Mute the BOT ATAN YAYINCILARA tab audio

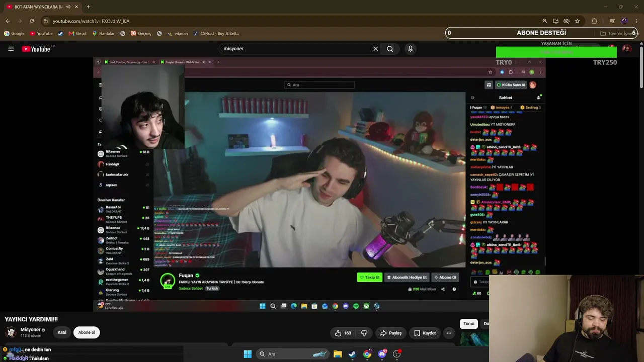coord(68,7)
